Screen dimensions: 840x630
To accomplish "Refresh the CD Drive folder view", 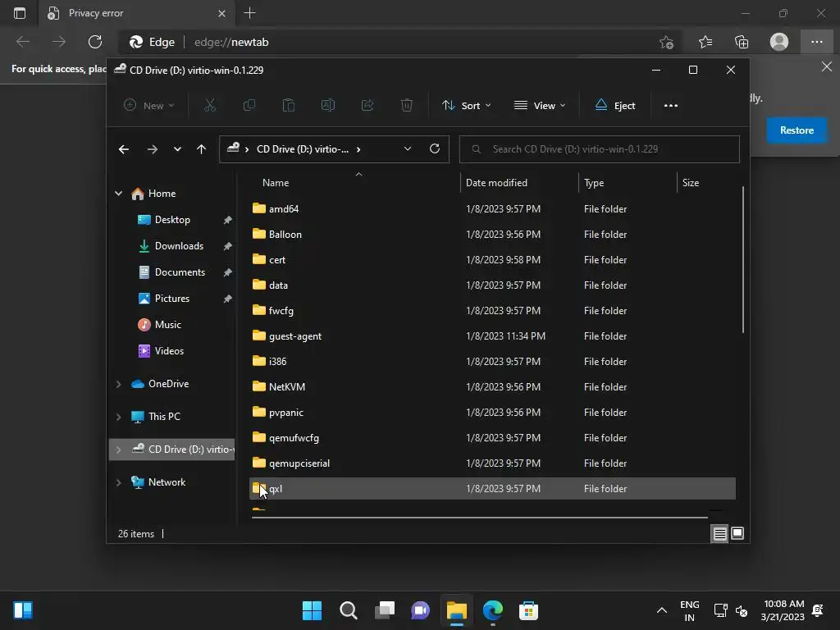I will (x=435, y=149).
